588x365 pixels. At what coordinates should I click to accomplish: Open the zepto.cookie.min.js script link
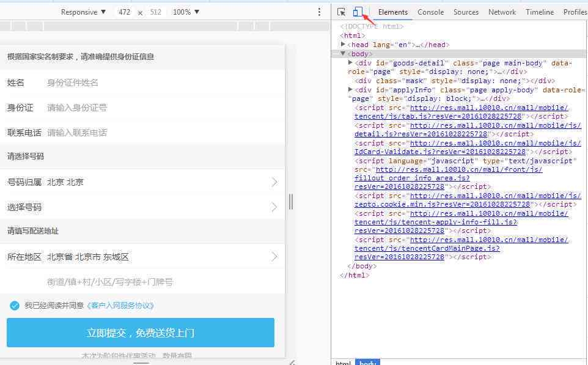468,199
